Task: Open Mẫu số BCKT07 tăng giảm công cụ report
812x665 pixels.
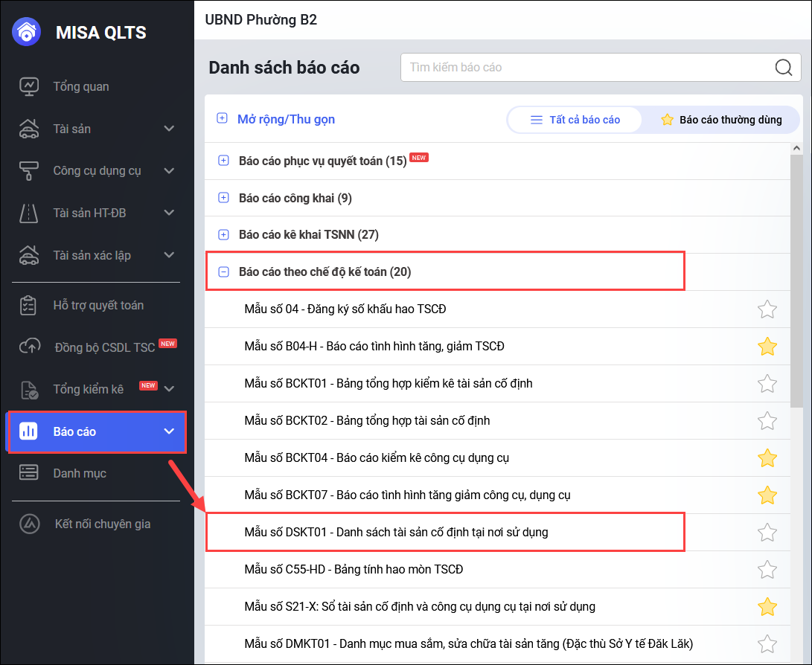Action: (x=407, y=495)
